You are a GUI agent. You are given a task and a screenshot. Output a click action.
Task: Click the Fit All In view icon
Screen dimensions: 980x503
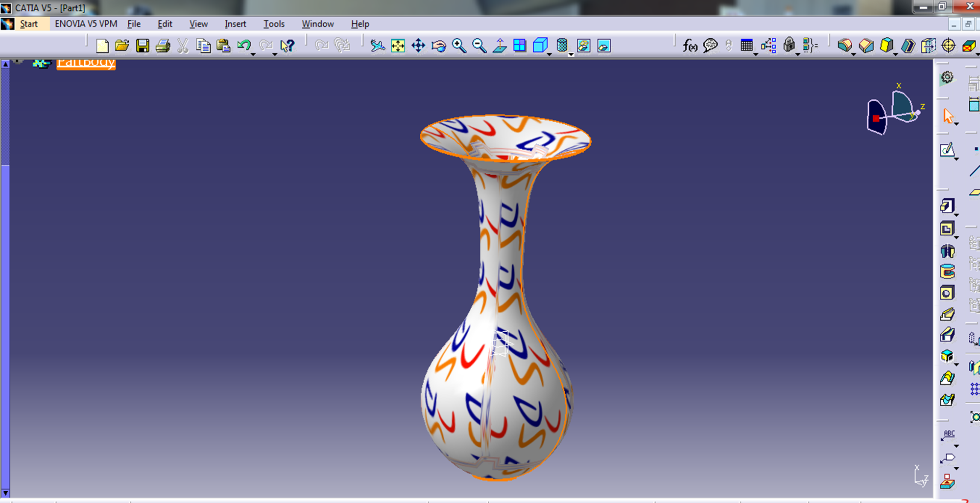(398, 46)
